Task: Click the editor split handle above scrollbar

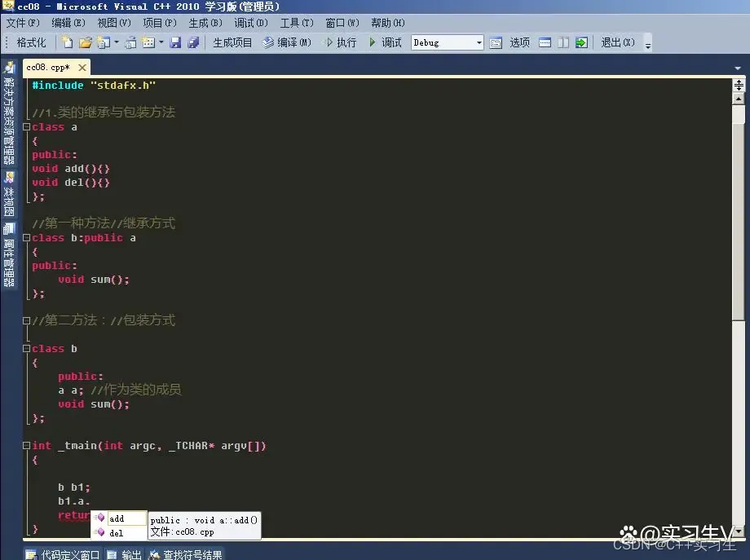Action: click(739, 85)
